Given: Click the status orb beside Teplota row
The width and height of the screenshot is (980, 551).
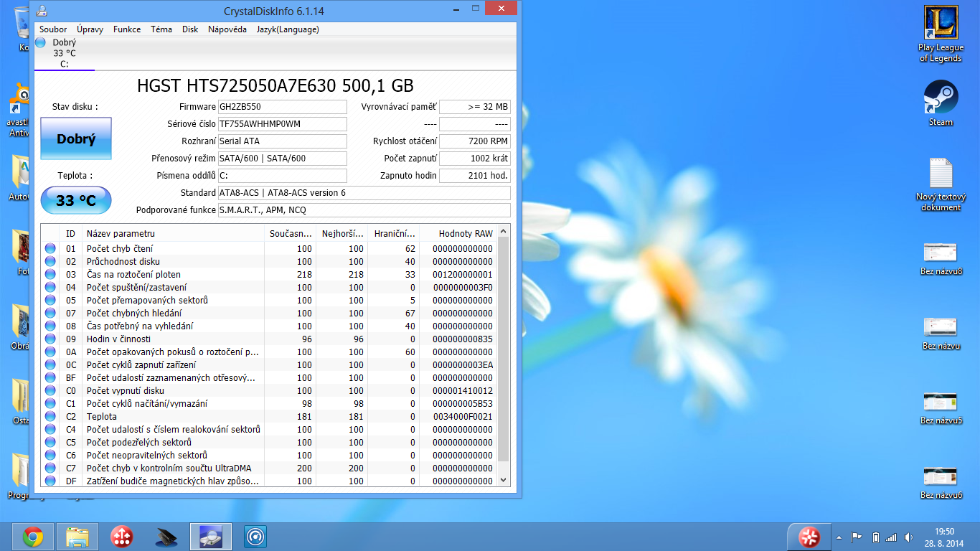Looking at the screenshot, I should [x=50, y=416].
